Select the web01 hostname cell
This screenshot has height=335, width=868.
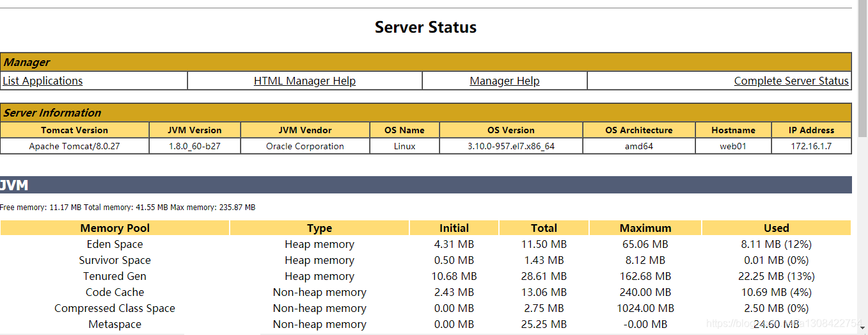click(733, 146)
